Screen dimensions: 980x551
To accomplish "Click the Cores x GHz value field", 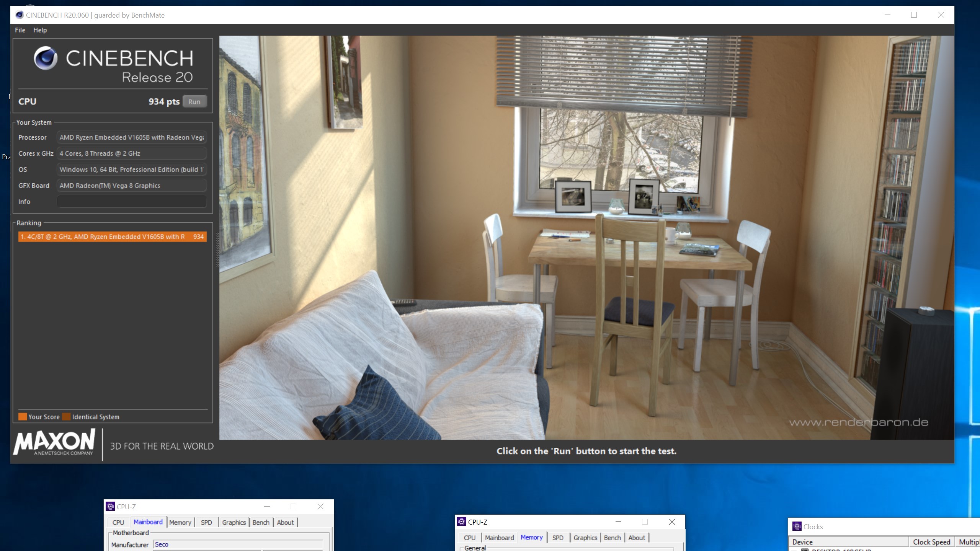I will (132, 153).
